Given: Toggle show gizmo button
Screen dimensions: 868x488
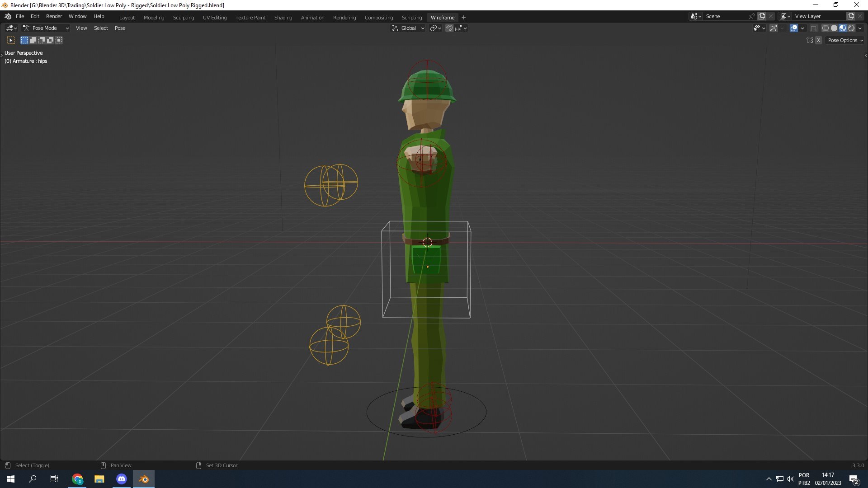Looking at the screenshot, I should [x=774, y=28].
